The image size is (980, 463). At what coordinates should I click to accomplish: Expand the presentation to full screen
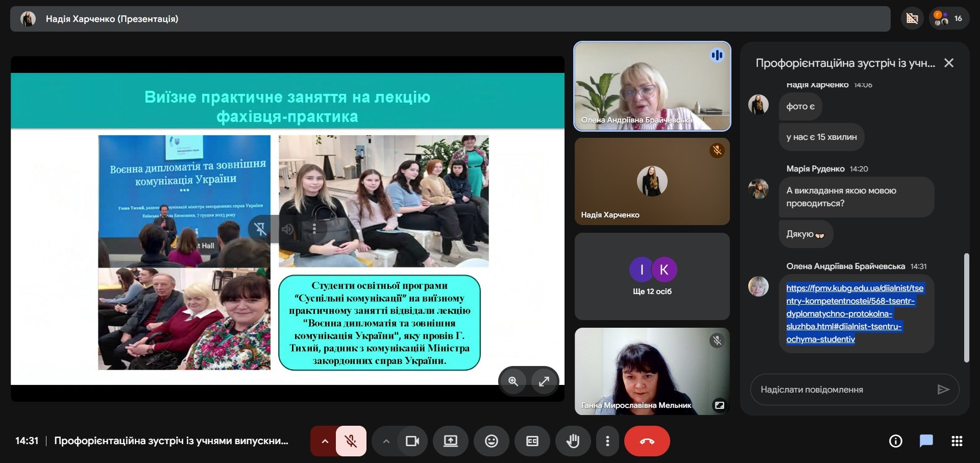[544, 381]
